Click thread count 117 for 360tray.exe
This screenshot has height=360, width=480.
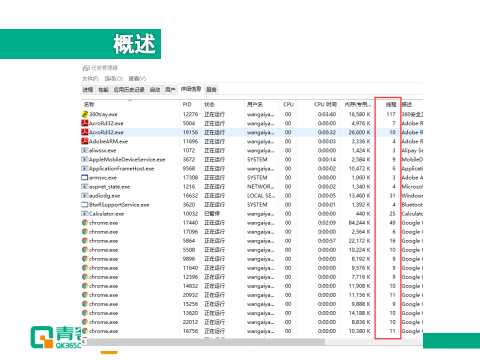[391, 114]
